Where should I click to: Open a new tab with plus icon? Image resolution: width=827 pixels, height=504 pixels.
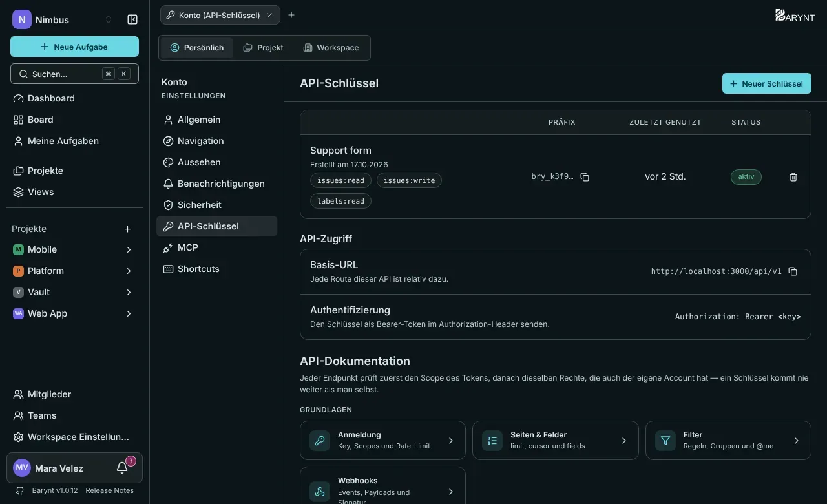point(291,15)
